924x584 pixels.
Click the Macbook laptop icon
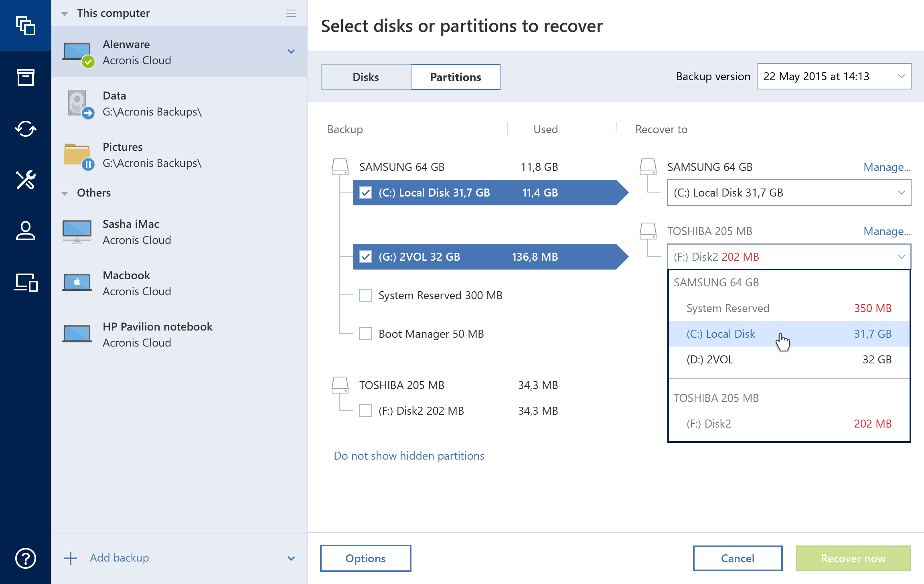tap(77, 283)
